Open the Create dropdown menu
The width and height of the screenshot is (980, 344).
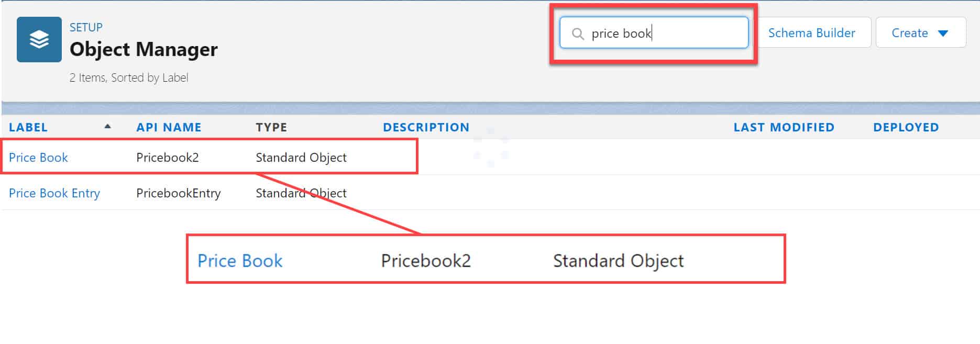pyautogui.click(x=920, y=32)
